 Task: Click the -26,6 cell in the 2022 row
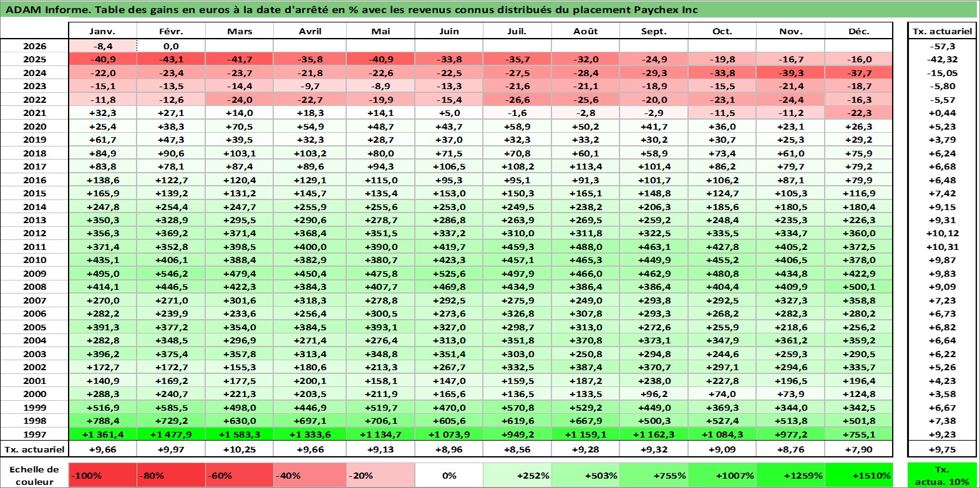(517, 100)
